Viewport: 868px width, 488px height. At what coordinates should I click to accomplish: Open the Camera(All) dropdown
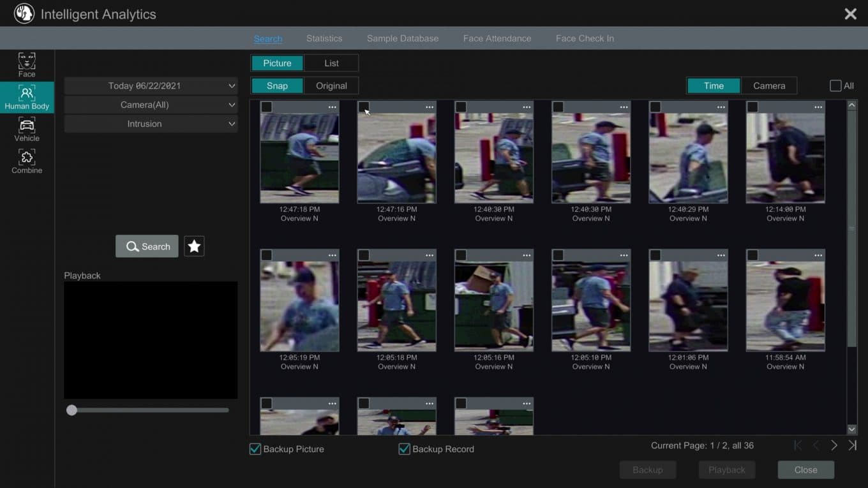click(x=151, y=105)
